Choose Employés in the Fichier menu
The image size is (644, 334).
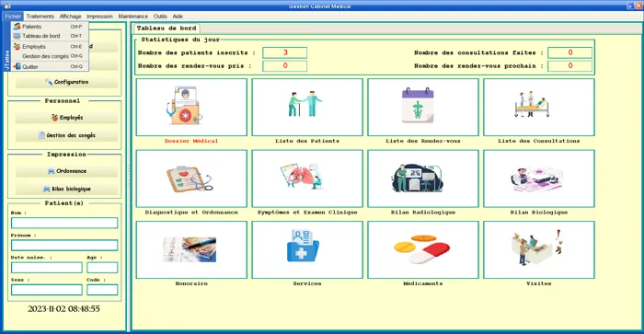point(50,46)
